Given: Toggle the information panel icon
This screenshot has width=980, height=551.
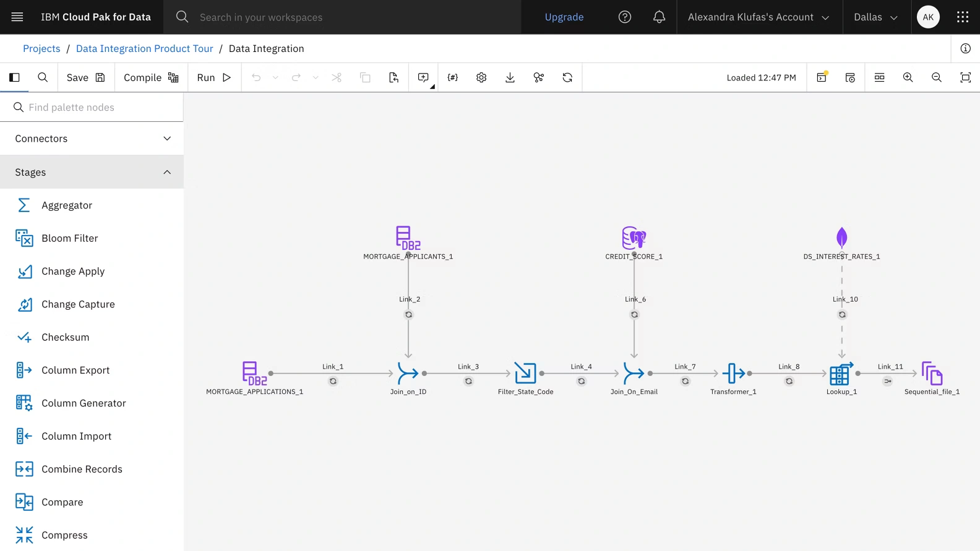Looking at the screenshot, I should coord(965,49).
